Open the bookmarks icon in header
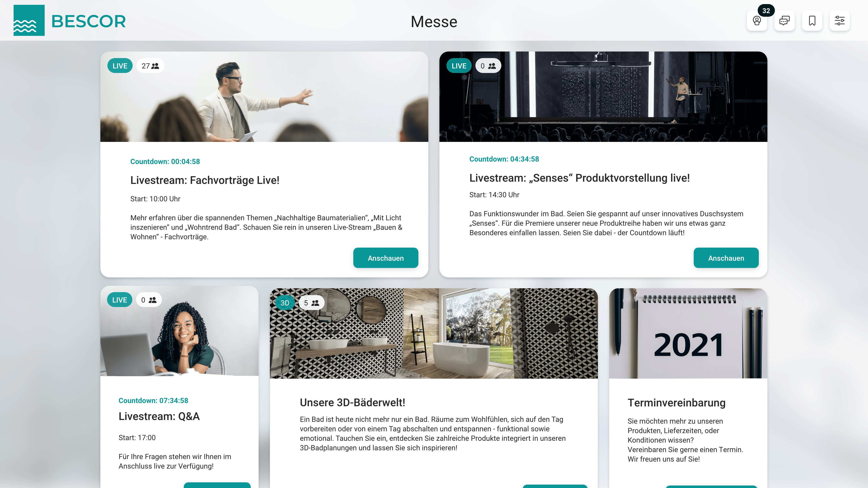Image resolution: width=868 pixels, height=488 pixels. coord(812,21)
